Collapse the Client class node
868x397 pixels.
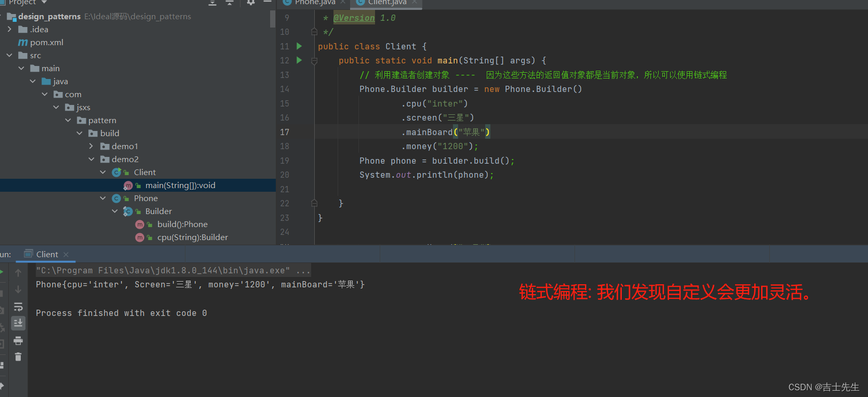coord(103,173)
